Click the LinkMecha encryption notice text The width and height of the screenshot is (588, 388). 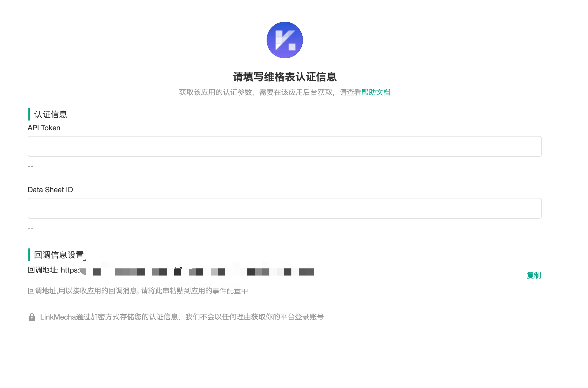tap(182, 317)
